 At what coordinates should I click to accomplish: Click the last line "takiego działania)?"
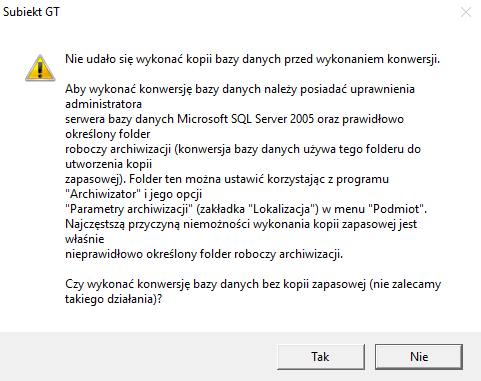click(x=113, y=299)
